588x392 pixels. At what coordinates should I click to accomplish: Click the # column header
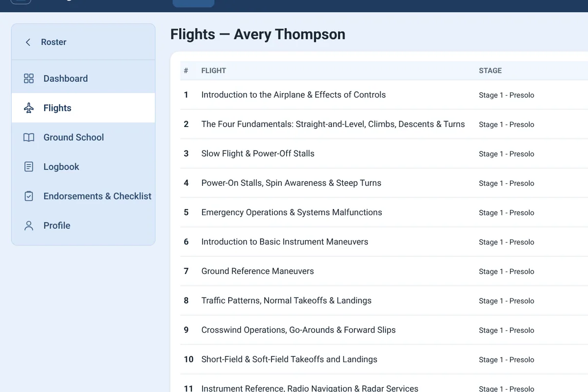(x=186, y=71)
